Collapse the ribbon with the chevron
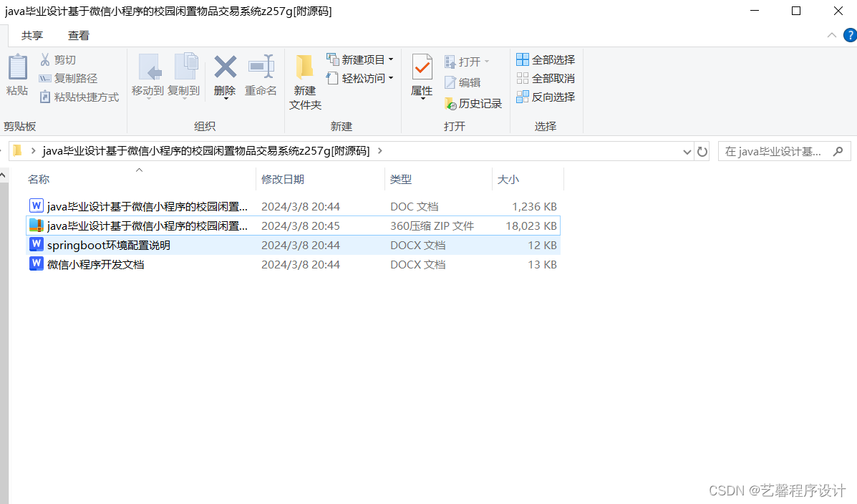The image size is (857, 504). [x=831, y=34]
